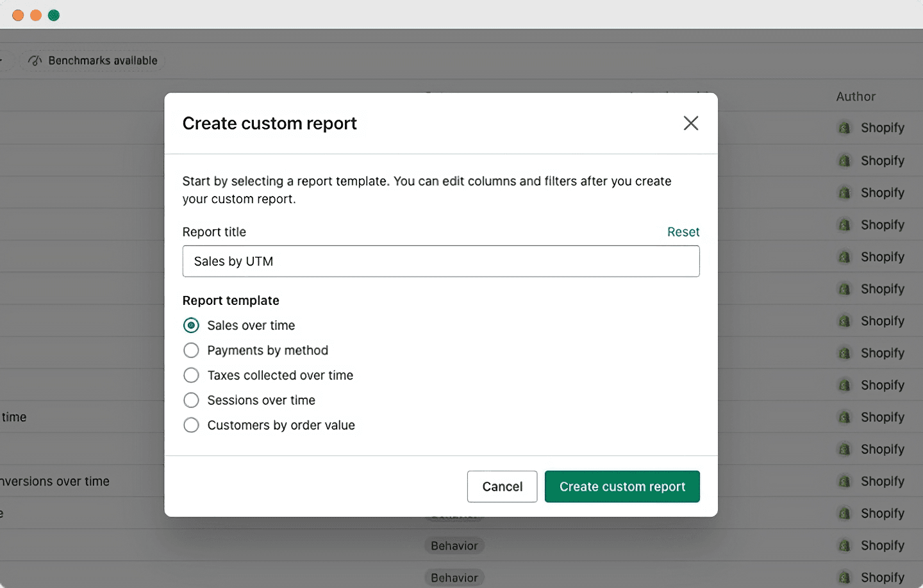Click the bottom Behavior category tag
This screenshot has width=923, height=588.
(454, 578)
